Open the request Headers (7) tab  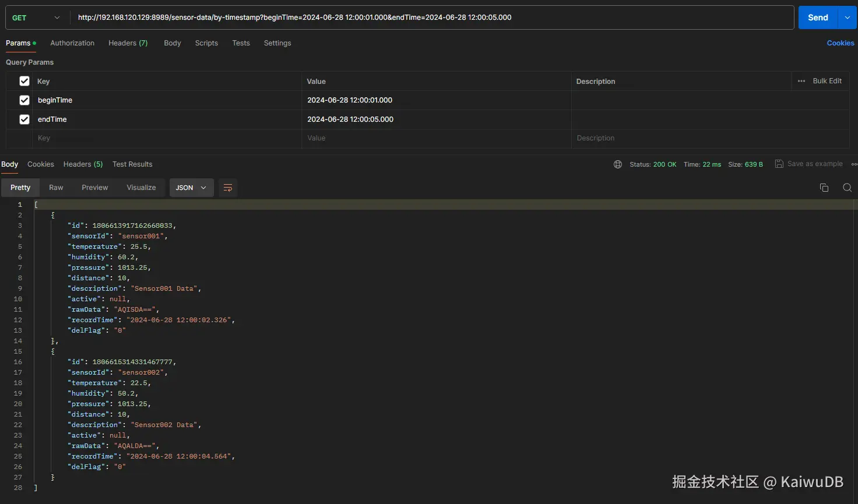[x=128, y=43]
